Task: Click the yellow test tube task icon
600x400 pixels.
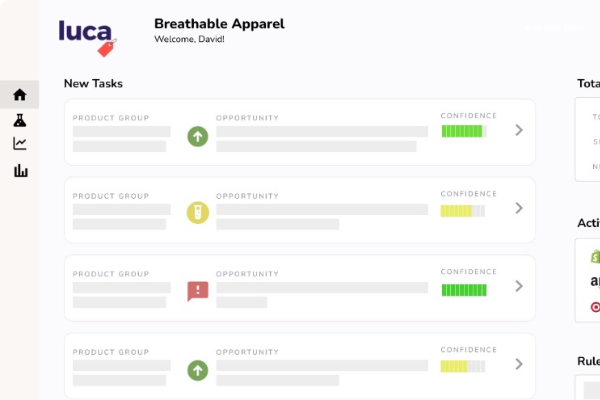Action: [x=198, y=212]
